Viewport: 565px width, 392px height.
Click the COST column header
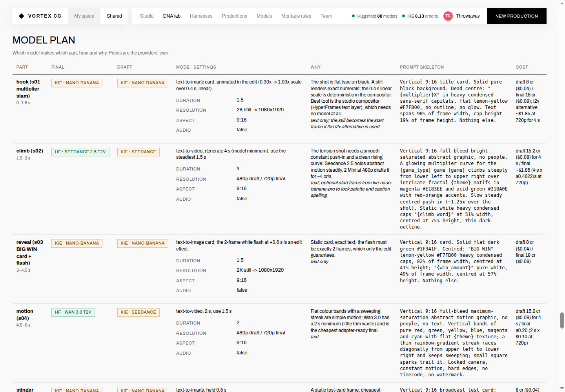[522, 67]
